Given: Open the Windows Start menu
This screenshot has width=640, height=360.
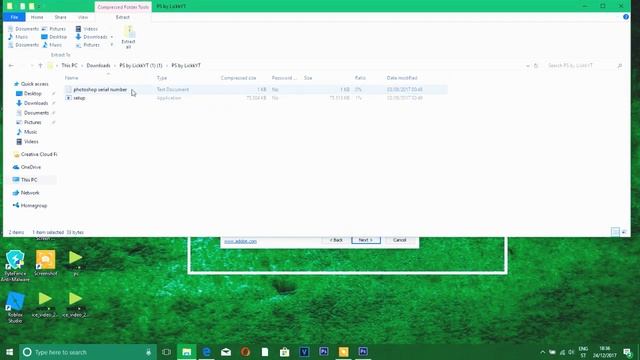Looking at the screenshot, I should (x=9, y=352).
